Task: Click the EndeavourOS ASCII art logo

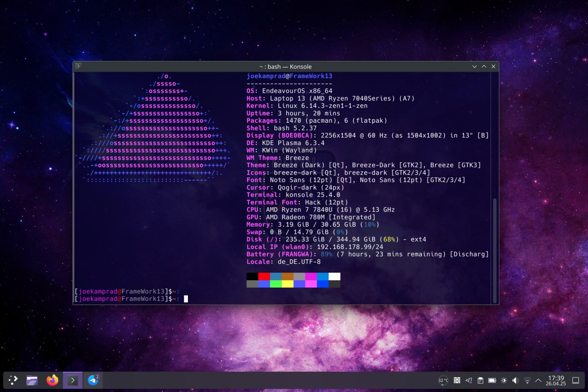Action: [x=153, y=128]
